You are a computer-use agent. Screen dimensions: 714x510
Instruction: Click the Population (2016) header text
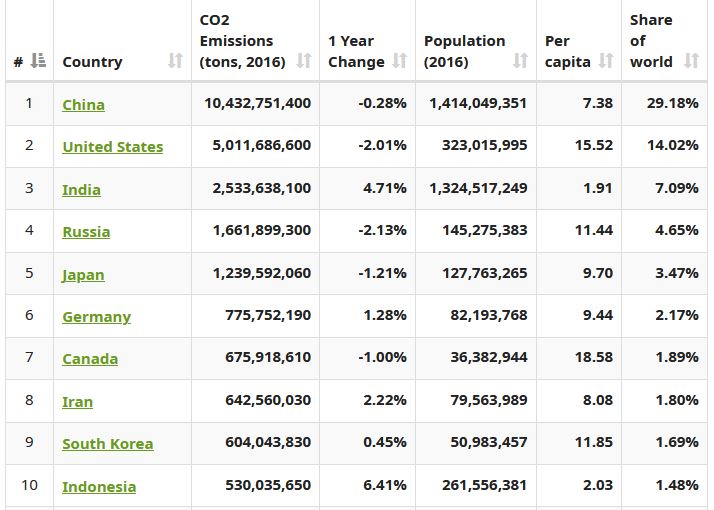[x=463, y=51]
